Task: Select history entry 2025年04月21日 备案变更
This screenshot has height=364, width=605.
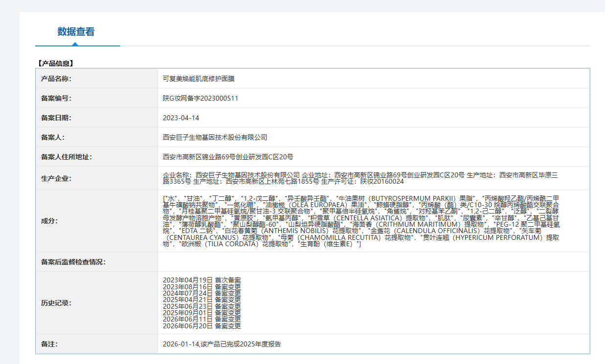Action: 202,300
